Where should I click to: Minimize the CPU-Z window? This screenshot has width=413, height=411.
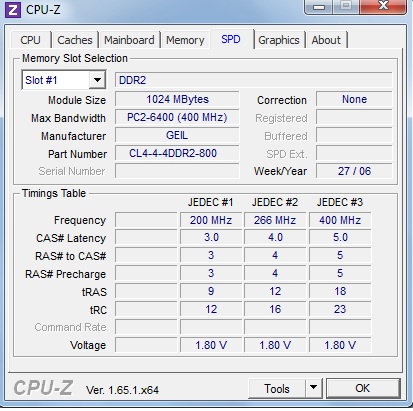319,7
